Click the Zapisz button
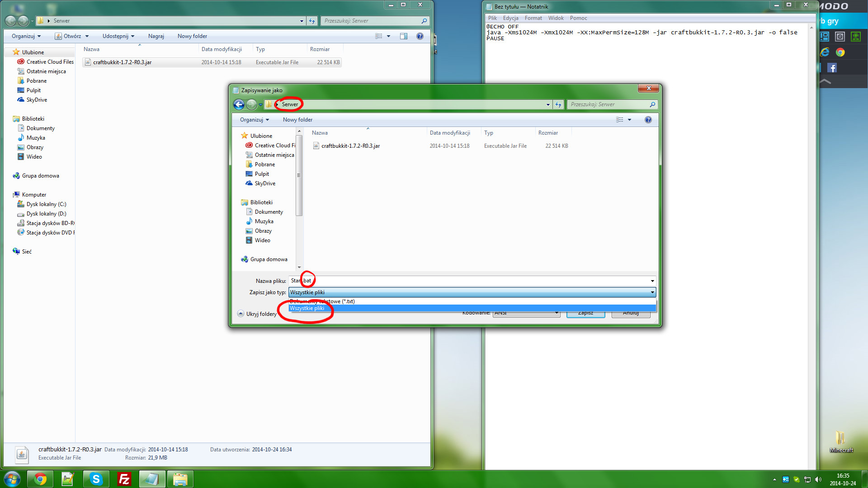This screenshot has width=868, height=488. (585, 313)
